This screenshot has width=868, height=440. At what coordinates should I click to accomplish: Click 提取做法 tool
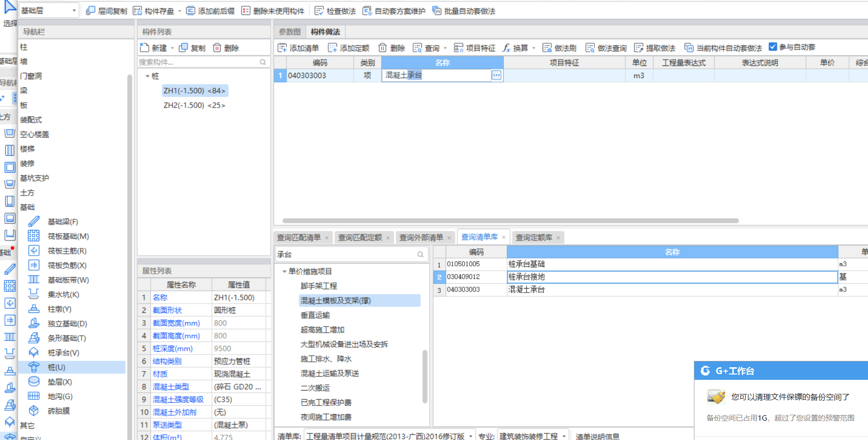click(655, 48)
